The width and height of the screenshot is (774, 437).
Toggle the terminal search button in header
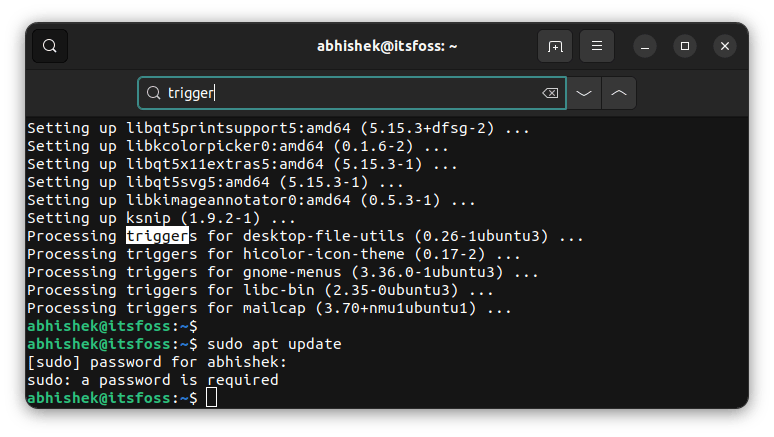(x=50, y=46)
